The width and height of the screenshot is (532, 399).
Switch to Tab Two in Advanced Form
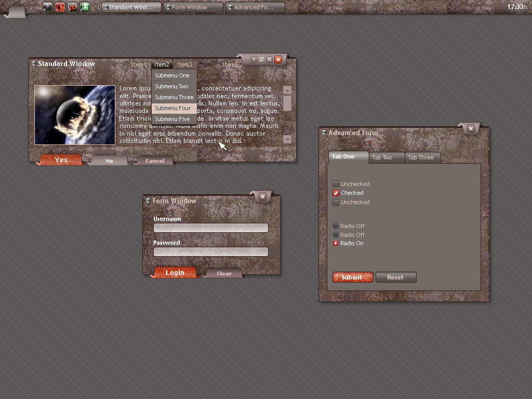(x=382, y=157)
